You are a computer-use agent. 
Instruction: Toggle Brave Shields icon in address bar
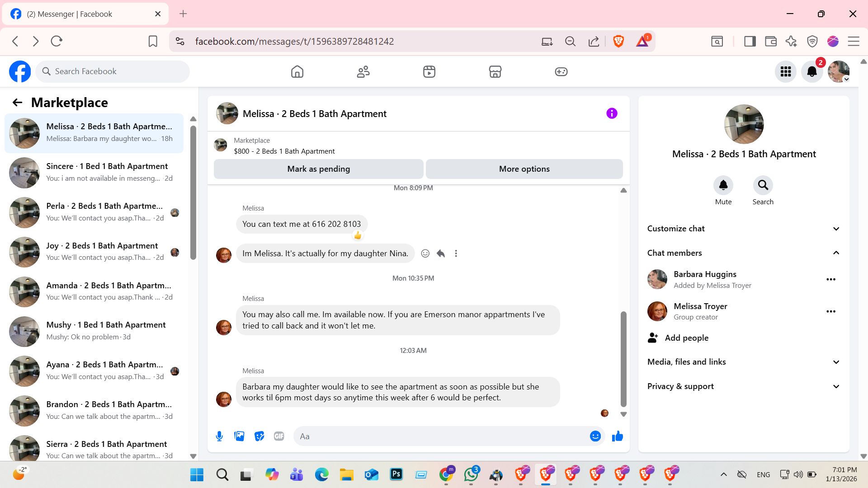click(618, 41)
